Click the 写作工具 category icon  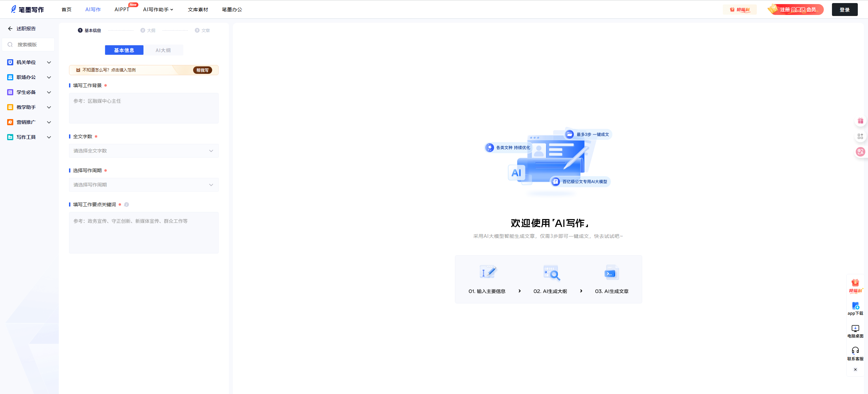pyautogui.click(x=10, y=137)
